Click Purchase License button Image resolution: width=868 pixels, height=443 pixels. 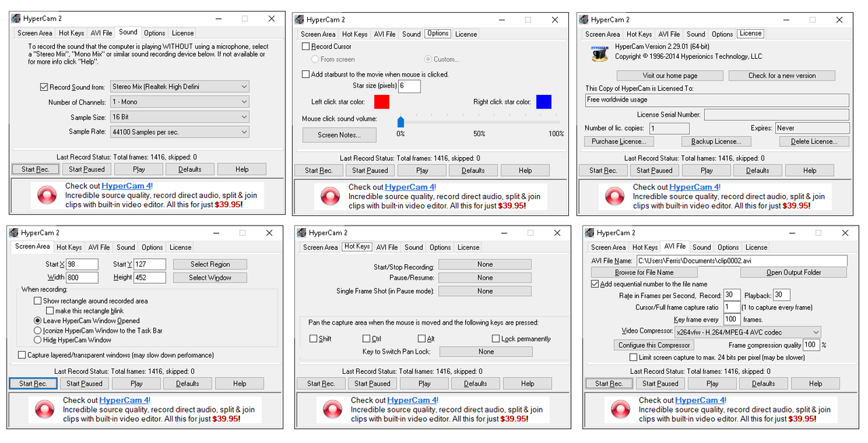point(619,142)
